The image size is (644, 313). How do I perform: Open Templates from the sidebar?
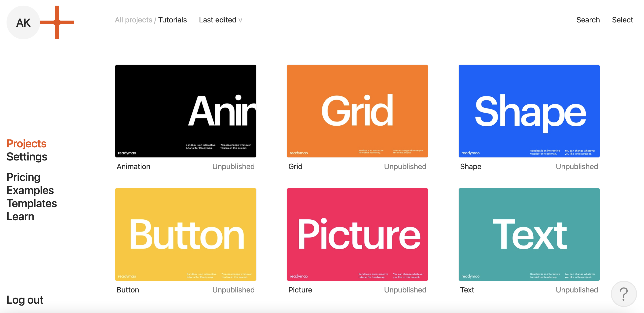tap(31, 203)
